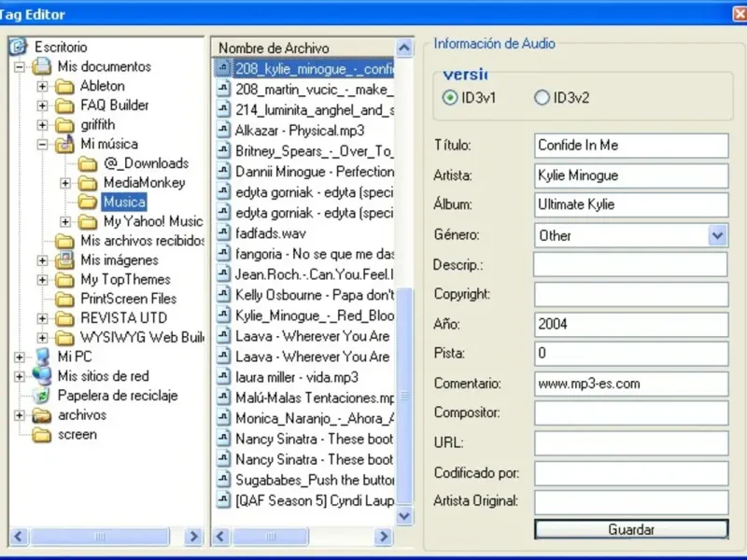
Task: Click the Álbum input field
Action: 631,204
